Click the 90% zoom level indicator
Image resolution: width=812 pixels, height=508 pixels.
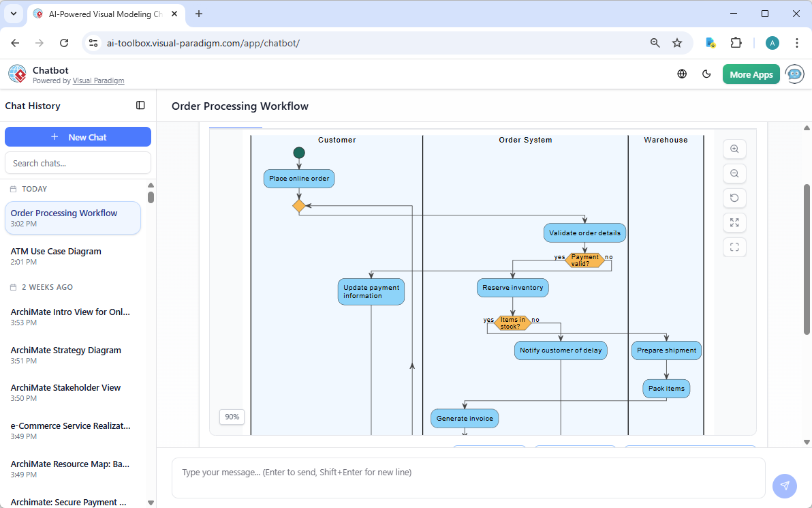(x=232, y=417)
